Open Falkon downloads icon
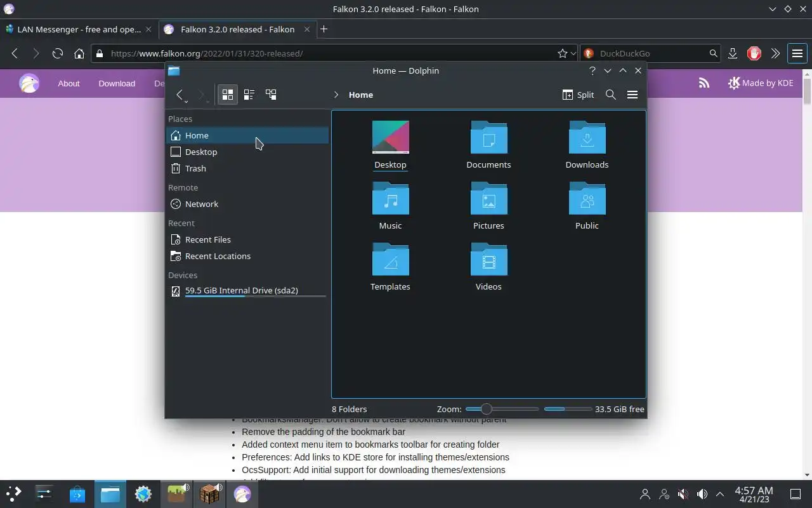This screenshot has height=508, width=812. click(x=733, y=53)
